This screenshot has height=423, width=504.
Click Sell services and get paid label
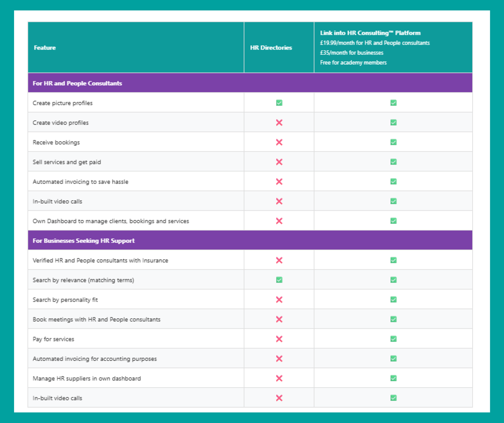pyautogui.click(x=67, y=162)
